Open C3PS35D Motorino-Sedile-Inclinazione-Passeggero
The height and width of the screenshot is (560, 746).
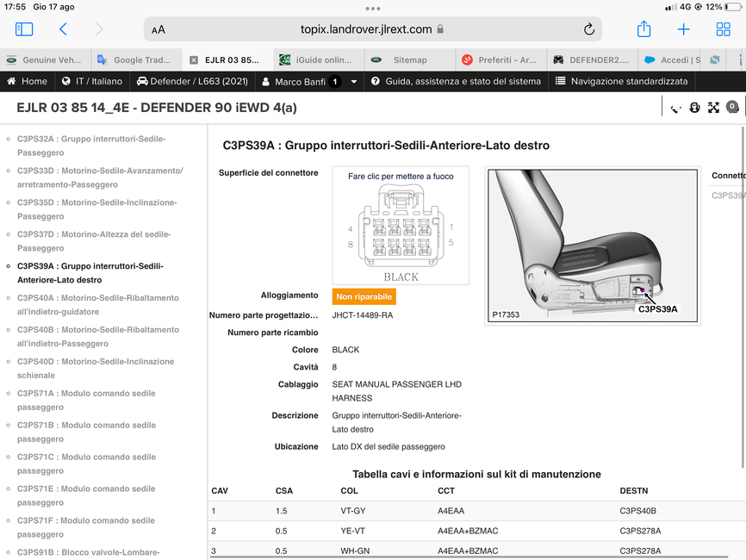click(97, 209)
